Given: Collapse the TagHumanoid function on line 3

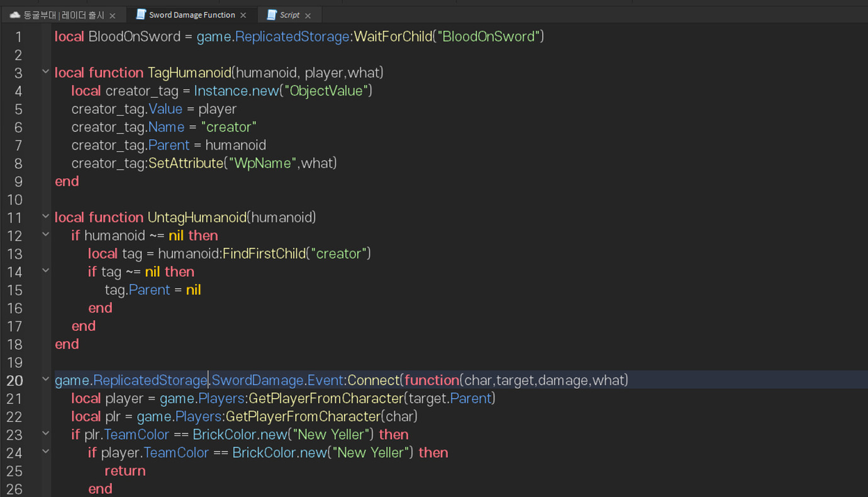Looking at the screenshot, I should [45, 71].
